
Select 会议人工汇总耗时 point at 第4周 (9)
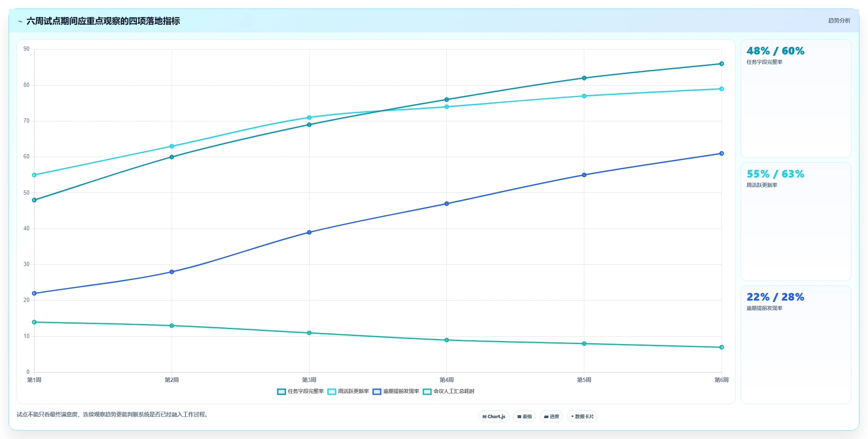coord(447,340)
